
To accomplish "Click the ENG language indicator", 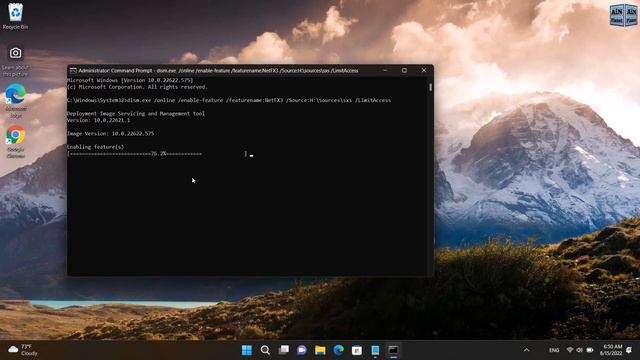I will [x=554, y=350].
